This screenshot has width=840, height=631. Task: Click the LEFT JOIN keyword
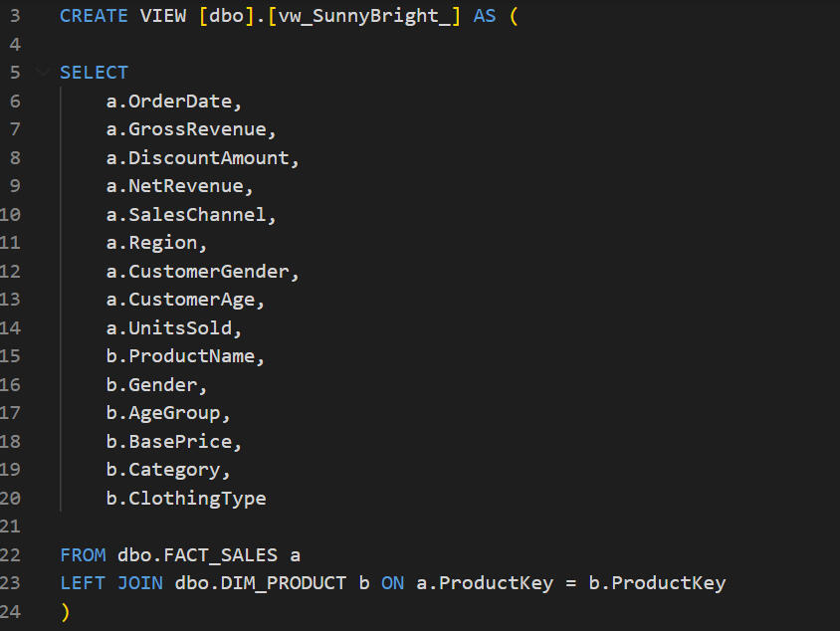[111, 583]
